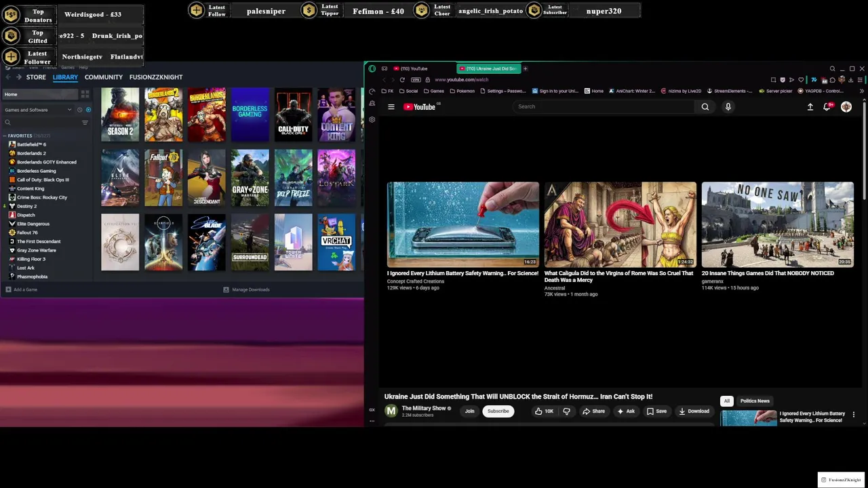
Task: Open browser sidebar settings gear icon
Action: pos(372,119)
